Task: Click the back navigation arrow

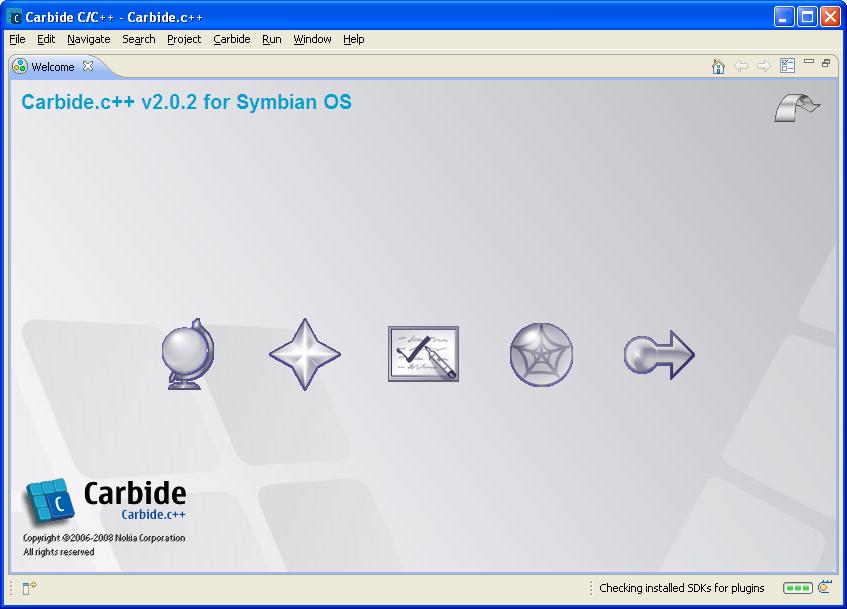Action: 741,66
